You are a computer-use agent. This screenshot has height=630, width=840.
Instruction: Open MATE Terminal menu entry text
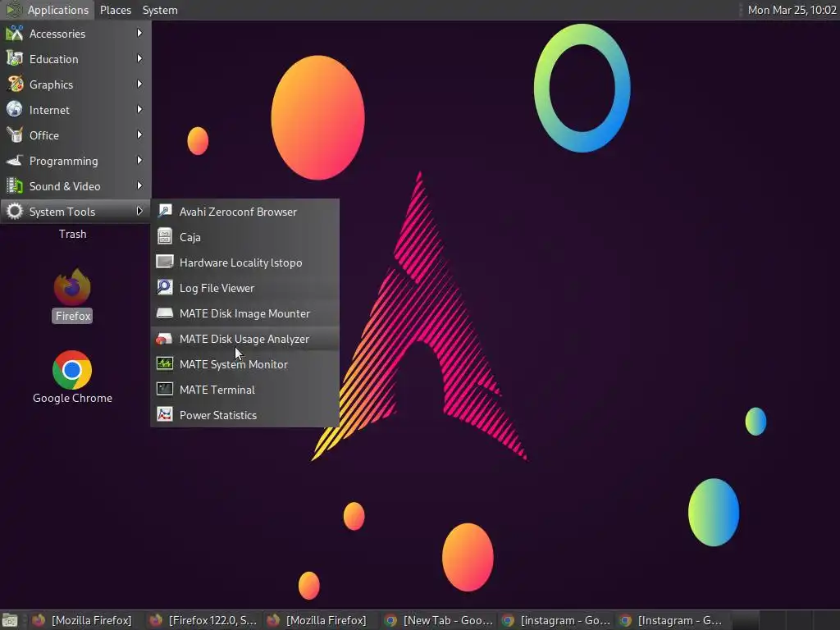pyautogui.click(x=217, y=390)
